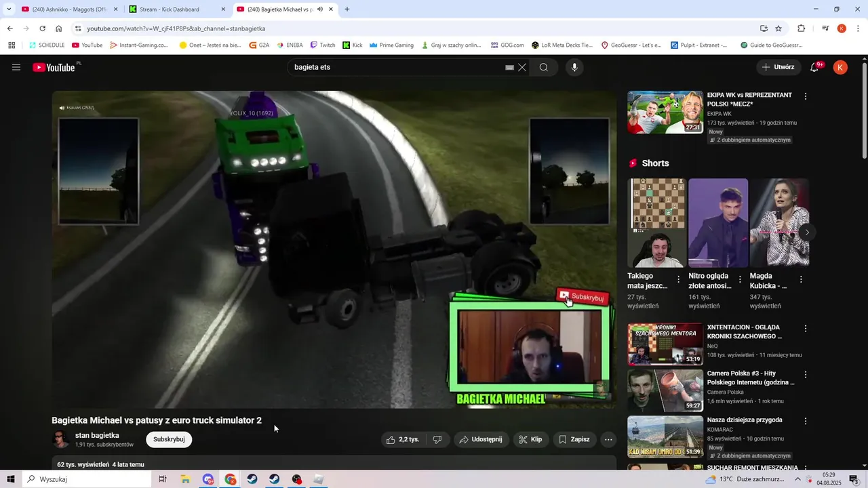Open the apps grid in bookmarks bar
Image resolution: width=868 pixels, height=488 pixels.
click(x=12, y=45)
